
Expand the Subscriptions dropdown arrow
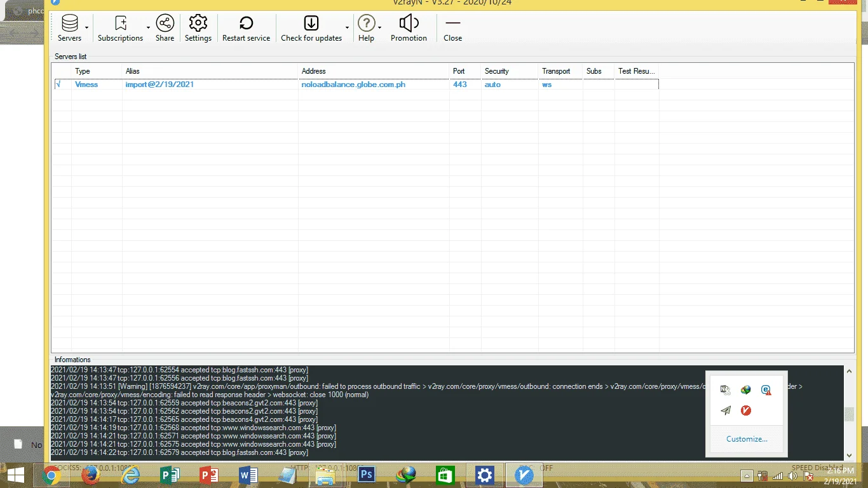point(149,28)
